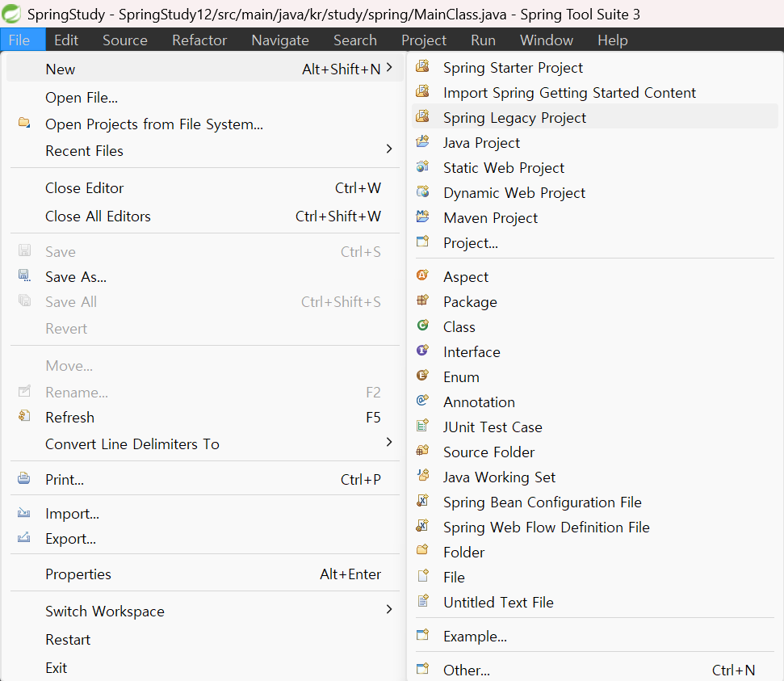The width and height of the screenshot is (784, 681).
Task: Click the Save As icon
Action: 24,275
